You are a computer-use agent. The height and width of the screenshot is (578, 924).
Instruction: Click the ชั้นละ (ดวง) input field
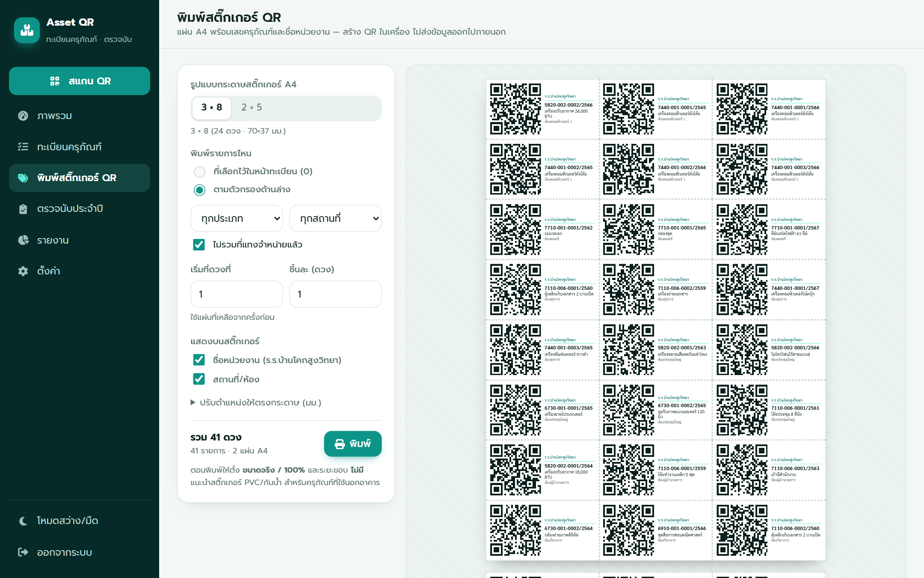335,294
